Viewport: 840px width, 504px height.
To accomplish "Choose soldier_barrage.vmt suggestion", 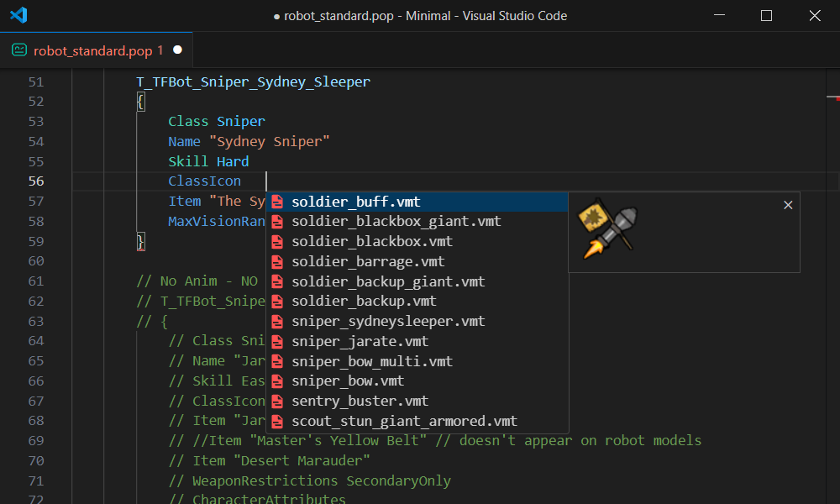I will 417,262.
